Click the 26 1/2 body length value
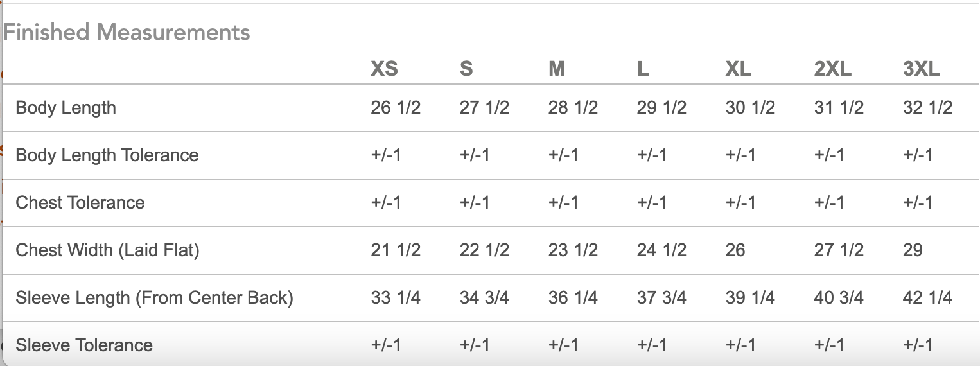Screen dimensions: 980x366 point(396,108)
